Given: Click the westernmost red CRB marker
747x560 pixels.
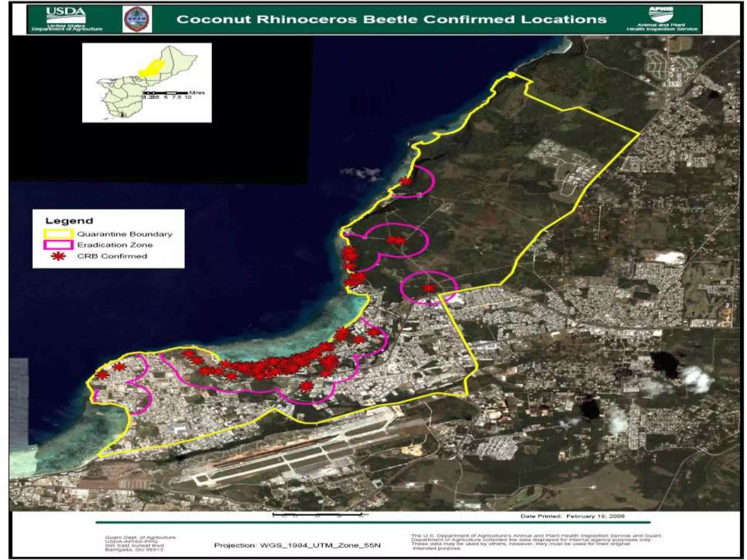Looking at the screenshot, I should pyautogui.click(x=102, y=374).
